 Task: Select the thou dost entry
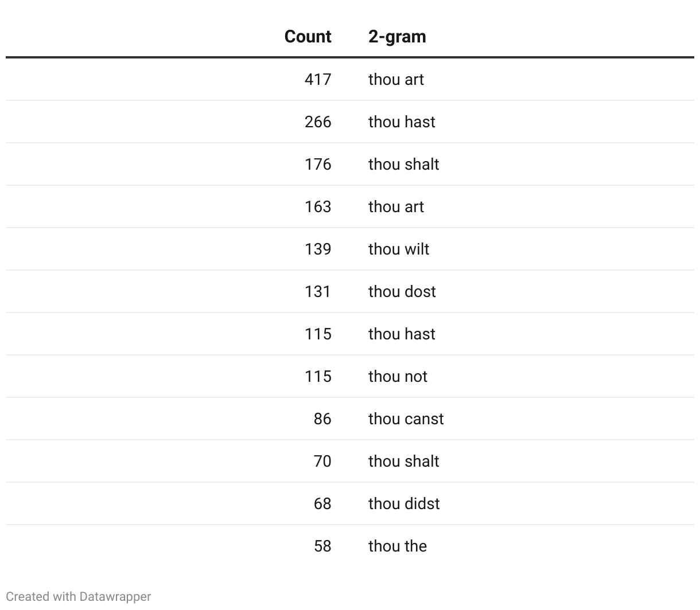point(402,291)
